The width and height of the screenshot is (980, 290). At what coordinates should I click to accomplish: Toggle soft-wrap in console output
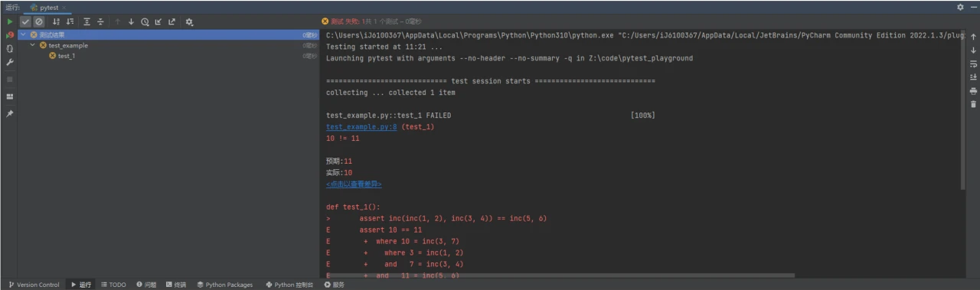[973, 64]
